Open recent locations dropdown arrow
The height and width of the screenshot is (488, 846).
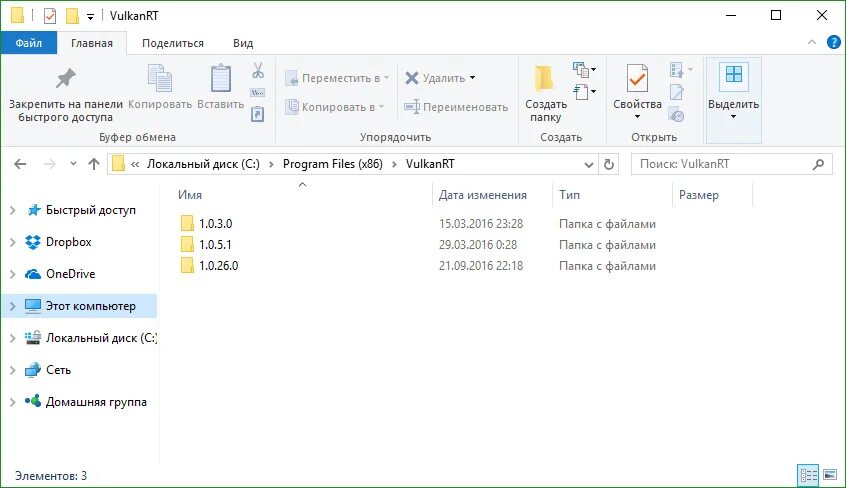coord(73,164)
